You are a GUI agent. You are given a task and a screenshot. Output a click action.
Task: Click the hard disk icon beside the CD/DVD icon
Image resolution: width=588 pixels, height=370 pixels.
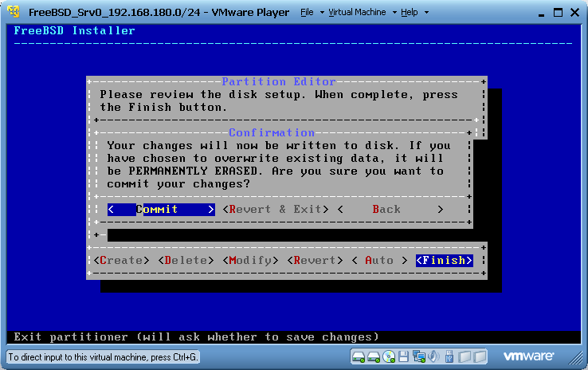pos(374,356)
